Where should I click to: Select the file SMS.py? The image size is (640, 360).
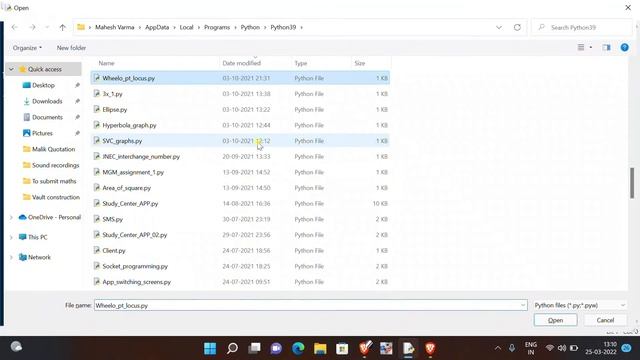point(240,219)
